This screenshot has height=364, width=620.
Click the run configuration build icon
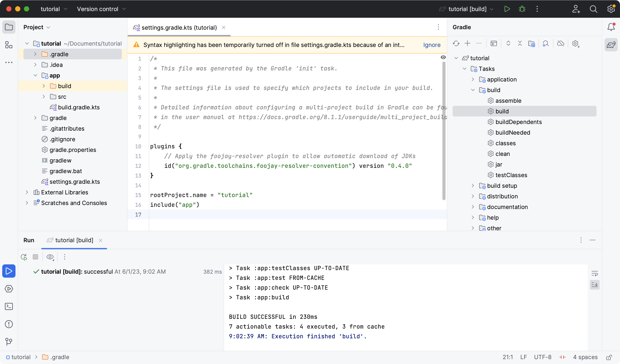tap(507, 9)
